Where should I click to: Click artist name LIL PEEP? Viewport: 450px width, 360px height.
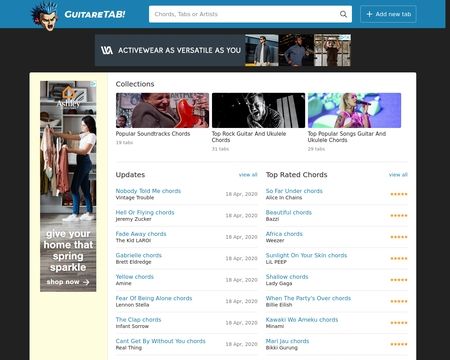276,262
